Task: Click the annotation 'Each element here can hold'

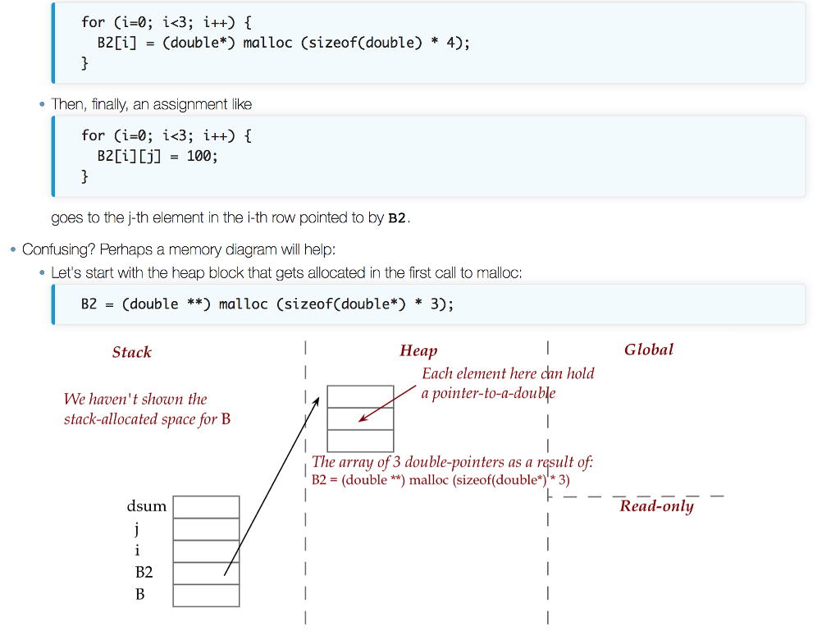Action: pos(508,373)
